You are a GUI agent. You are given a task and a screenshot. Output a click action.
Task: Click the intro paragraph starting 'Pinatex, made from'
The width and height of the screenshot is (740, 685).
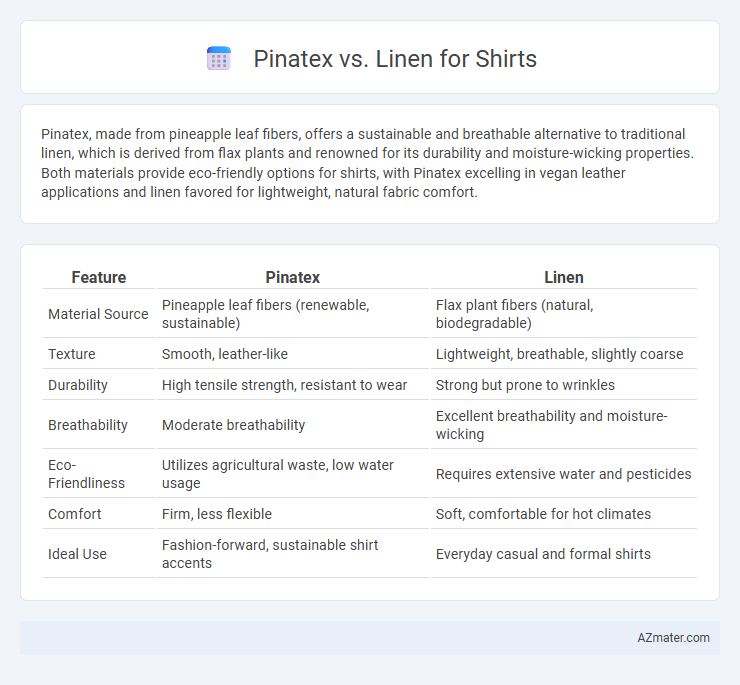pos(367,163)
